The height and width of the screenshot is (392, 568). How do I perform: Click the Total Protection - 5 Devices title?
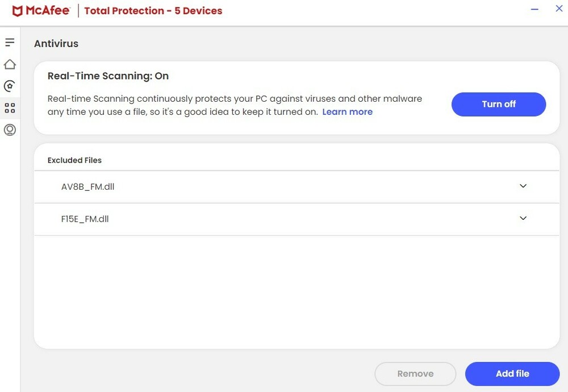coord(153,11)
